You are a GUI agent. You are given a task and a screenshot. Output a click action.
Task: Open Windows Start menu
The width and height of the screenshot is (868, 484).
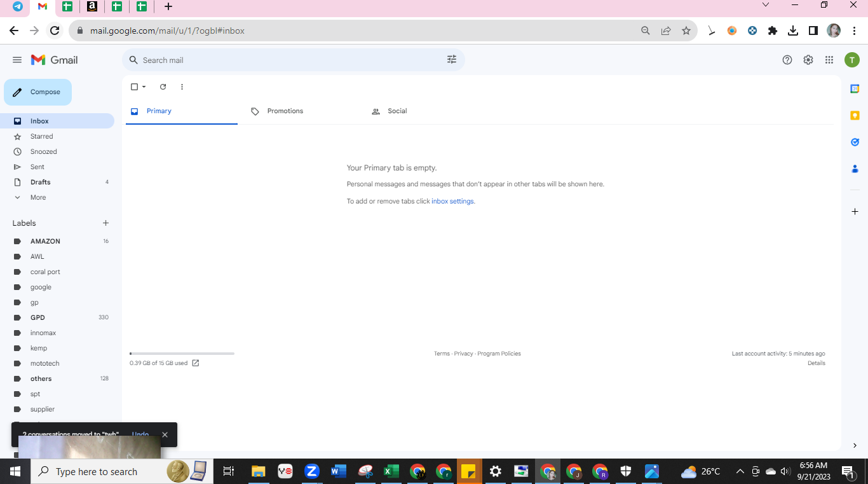click(15, 471)
